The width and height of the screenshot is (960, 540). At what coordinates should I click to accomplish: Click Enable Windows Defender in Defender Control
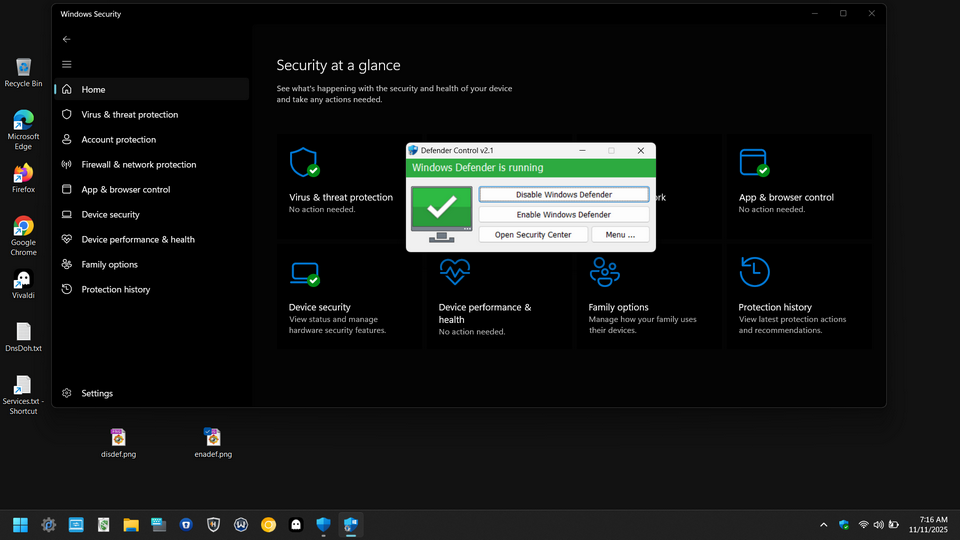563,214
